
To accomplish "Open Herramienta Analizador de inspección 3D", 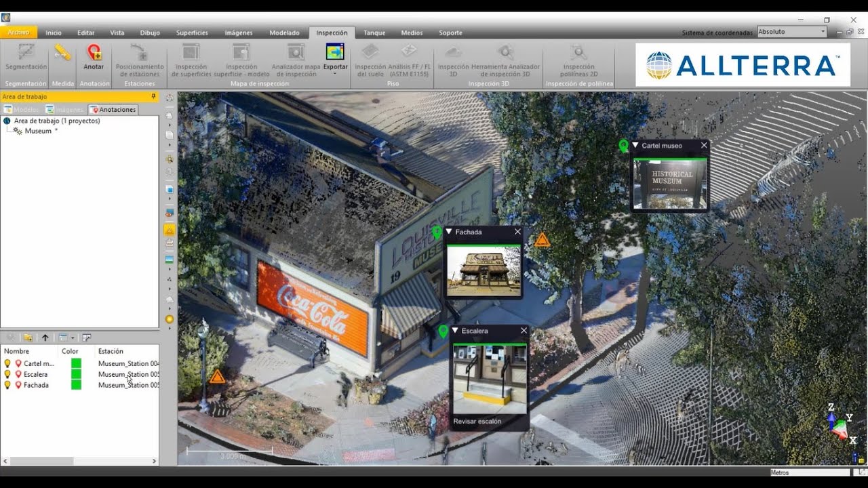I will [x=505, y=60].
